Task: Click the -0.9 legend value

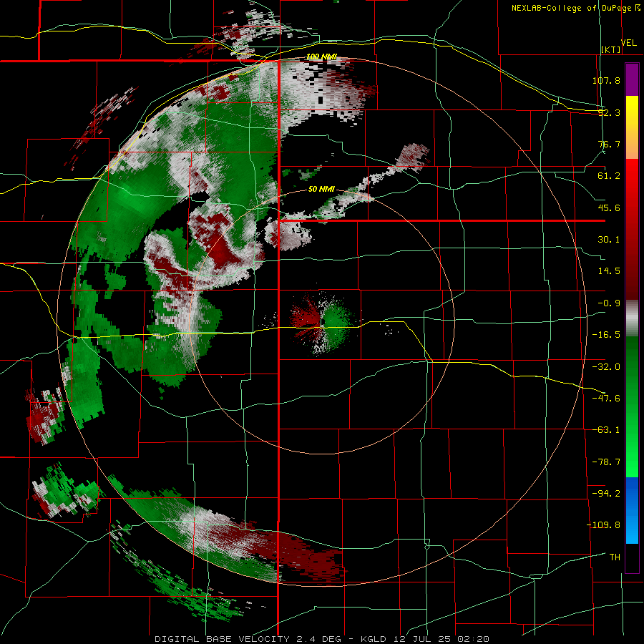Action: (x=609, y=303)
